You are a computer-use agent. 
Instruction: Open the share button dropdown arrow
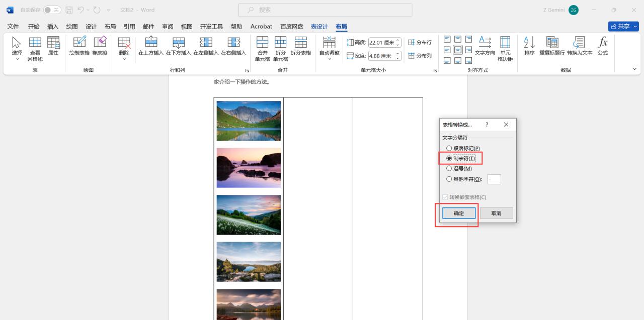click(x=635, y=27)
